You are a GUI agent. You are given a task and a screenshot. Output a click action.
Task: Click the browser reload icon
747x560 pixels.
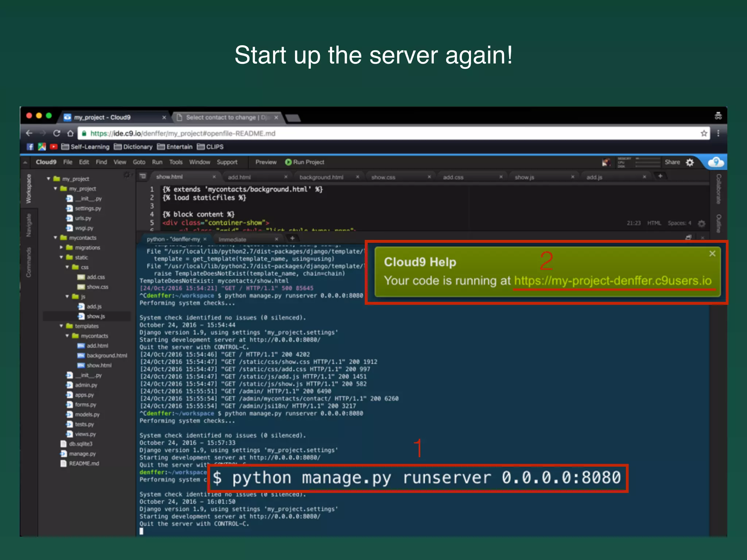click(57, 133)
